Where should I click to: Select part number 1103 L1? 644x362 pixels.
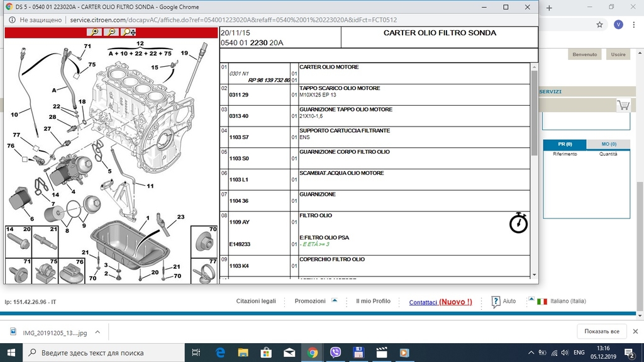[x=238, y=180]
